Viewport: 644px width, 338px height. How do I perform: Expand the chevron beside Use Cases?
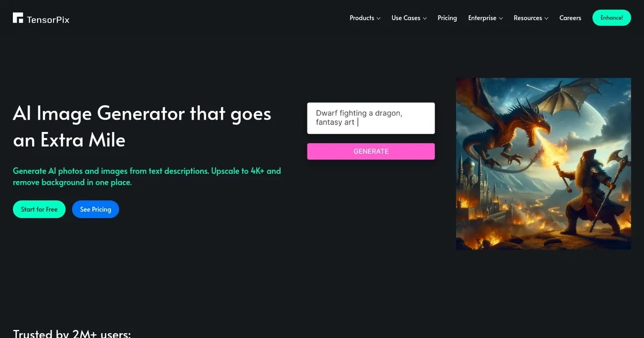425,18
